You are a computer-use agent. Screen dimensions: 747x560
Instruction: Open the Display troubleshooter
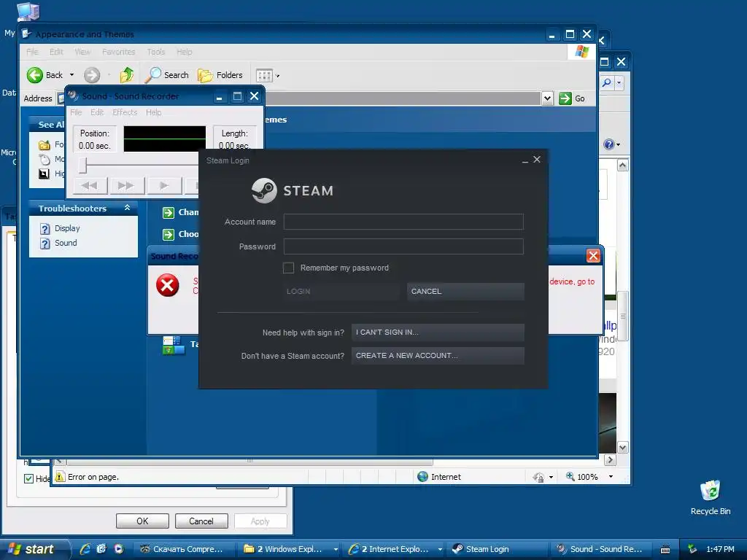point(67,228)
